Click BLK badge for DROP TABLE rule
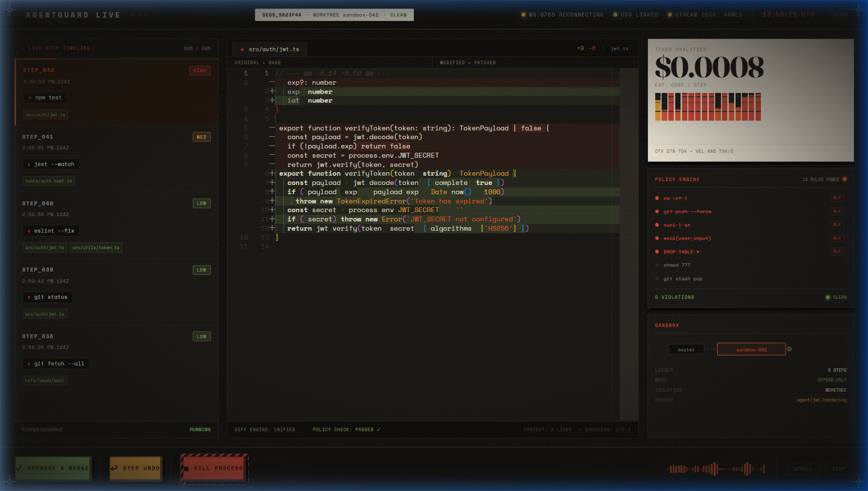The height and width of the screenshot is (491, 868). pyautogui.click(x=837, y=252)
